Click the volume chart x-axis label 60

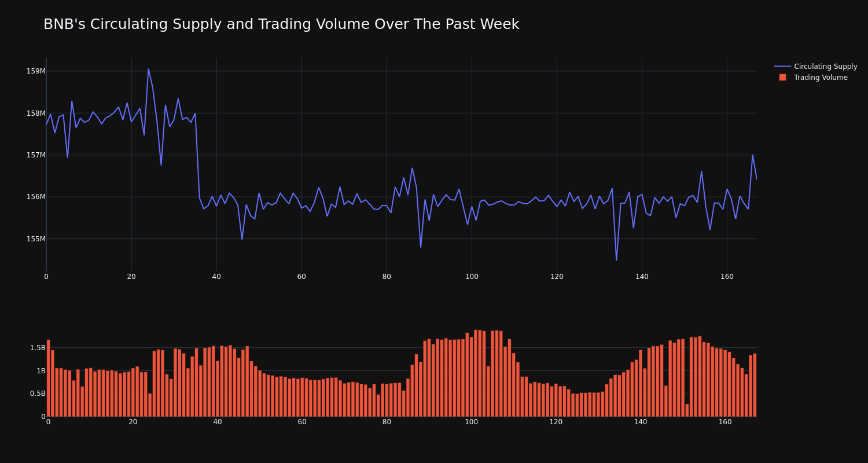click(302, 422)
